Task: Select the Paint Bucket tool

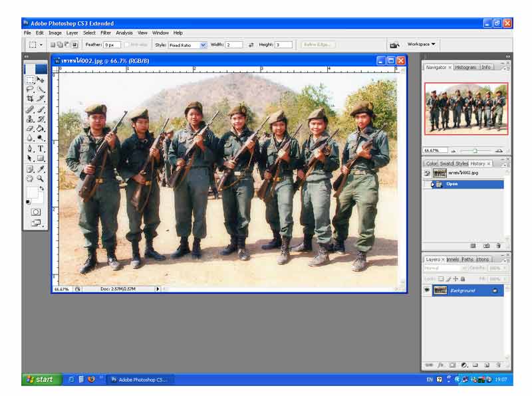Action: tap(41, 128)
